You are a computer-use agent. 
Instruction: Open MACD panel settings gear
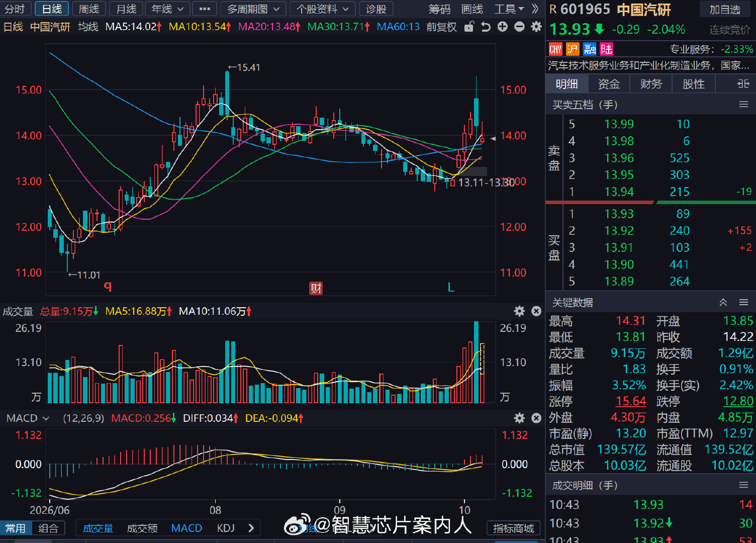(519, 418)
